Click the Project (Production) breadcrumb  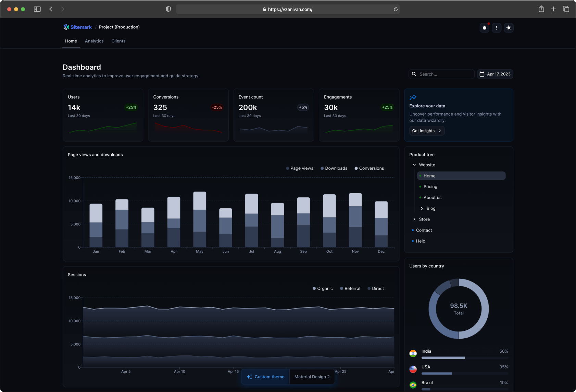tap(119, 27)
